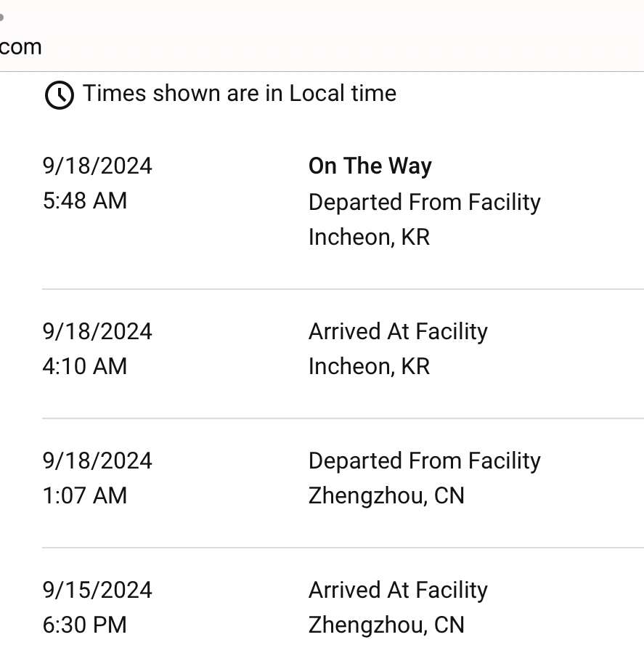
Task: Click "Departed From Facility" in the 1:07 AM entry
Action: (x=424, y=461)
